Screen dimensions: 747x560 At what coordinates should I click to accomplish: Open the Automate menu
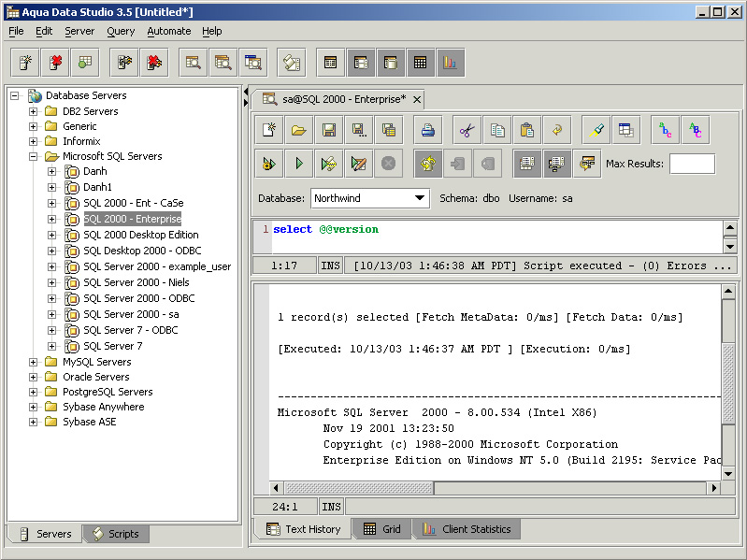click(x=168, y=32)
